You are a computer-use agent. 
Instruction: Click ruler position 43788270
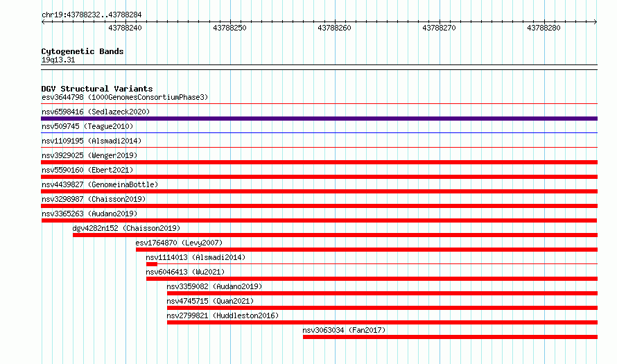(439, 28)
